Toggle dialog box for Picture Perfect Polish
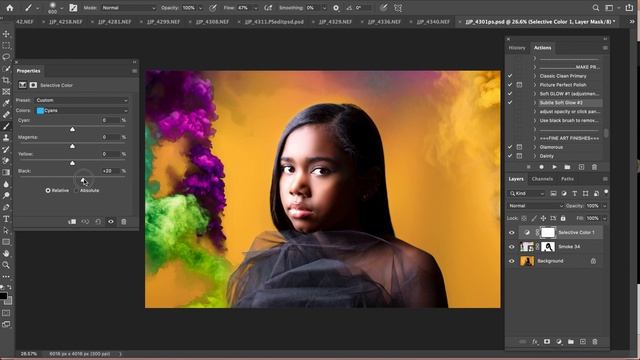640x360 pixels. tap(519, 85)
